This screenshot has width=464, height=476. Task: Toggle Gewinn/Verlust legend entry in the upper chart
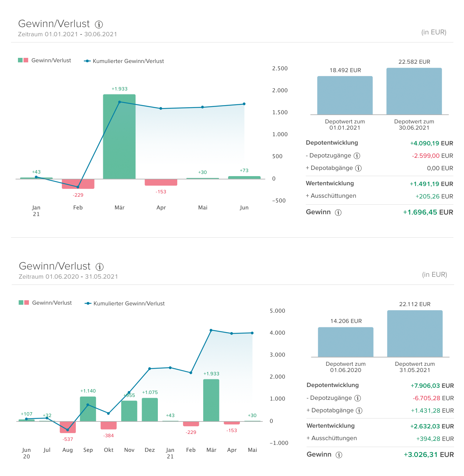click(x=45, y=60)
